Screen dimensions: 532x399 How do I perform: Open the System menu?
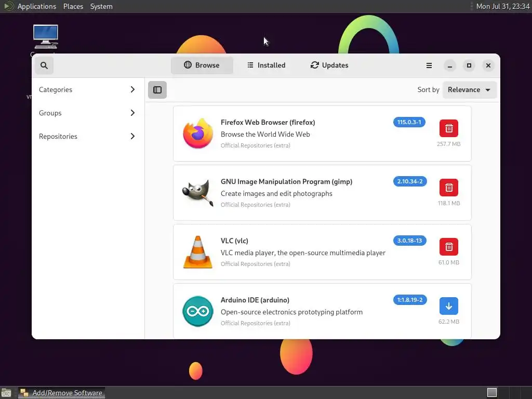click(x=101, y=6)
